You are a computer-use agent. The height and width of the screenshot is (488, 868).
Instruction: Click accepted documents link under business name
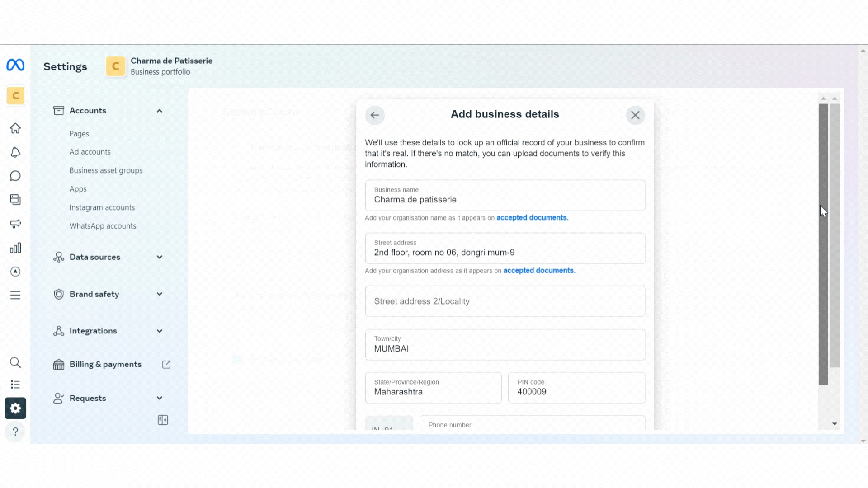tap(532, 218)
